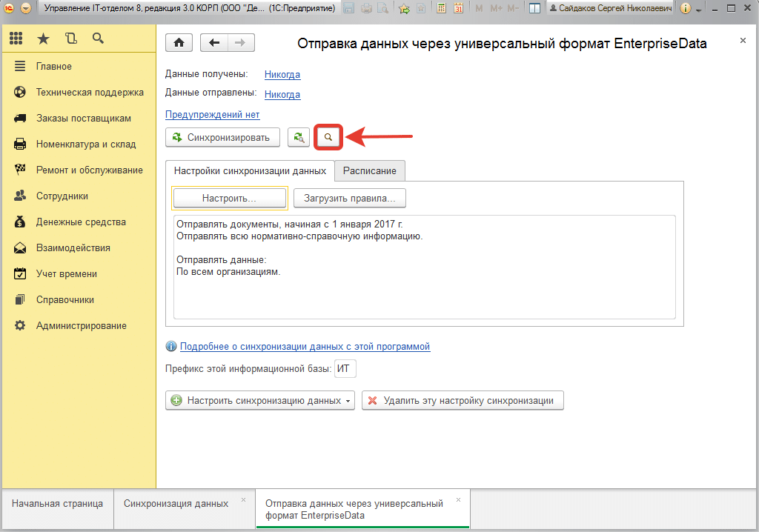Click the window panels layout icon
The image size is (759, 532).
pos(534,8)
